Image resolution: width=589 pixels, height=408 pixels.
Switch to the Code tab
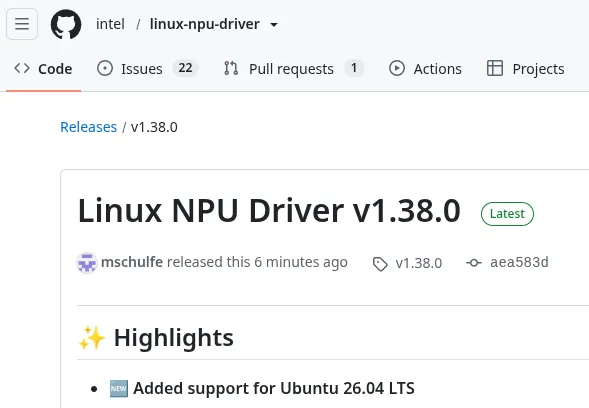click(43, 69)
